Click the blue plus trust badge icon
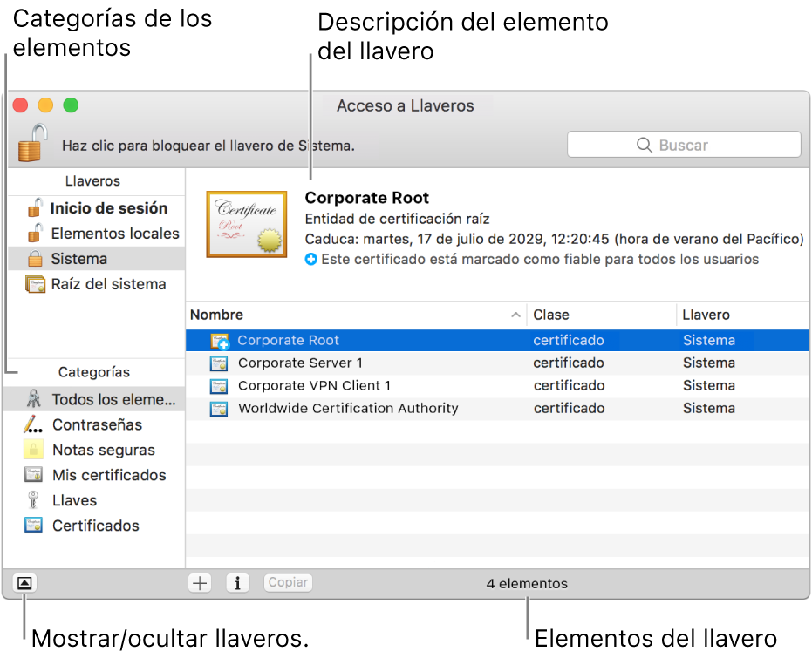Viewport: 812px width, 658px height. [310, 259]
